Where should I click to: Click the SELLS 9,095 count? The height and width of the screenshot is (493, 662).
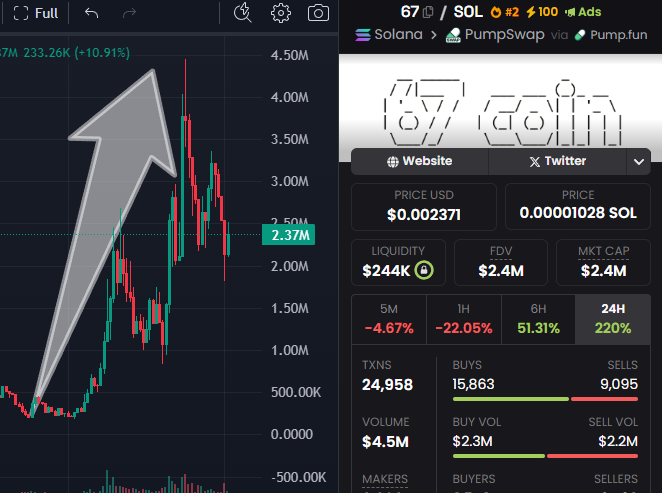click(619, 384)
